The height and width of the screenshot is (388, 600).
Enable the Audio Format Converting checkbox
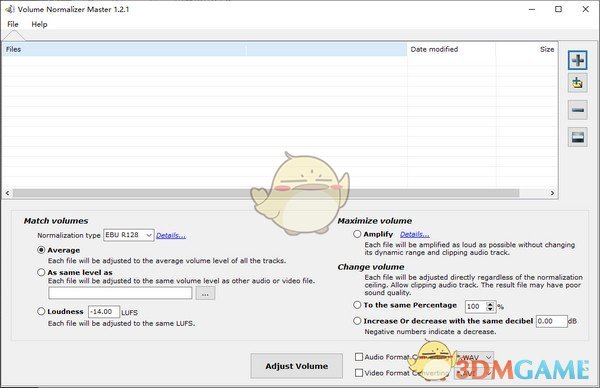(359, 357)
